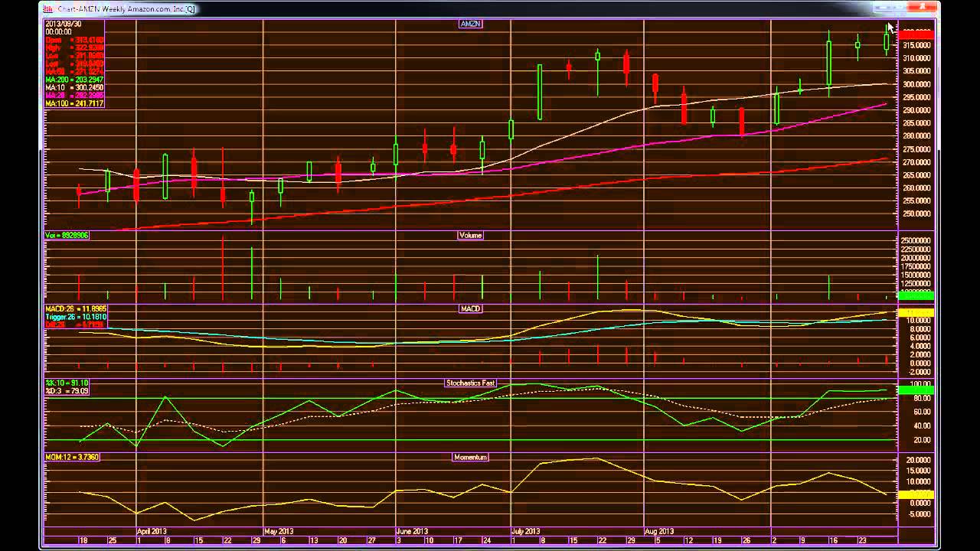The width and height of the screenshot is (980, 551).
Task: Click the Volume pane title label
Action: [x=470, y=235]
